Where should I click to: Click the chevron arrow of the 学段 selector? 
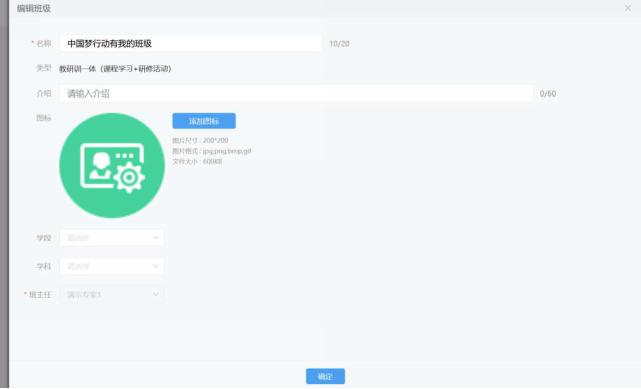[155, 237]
